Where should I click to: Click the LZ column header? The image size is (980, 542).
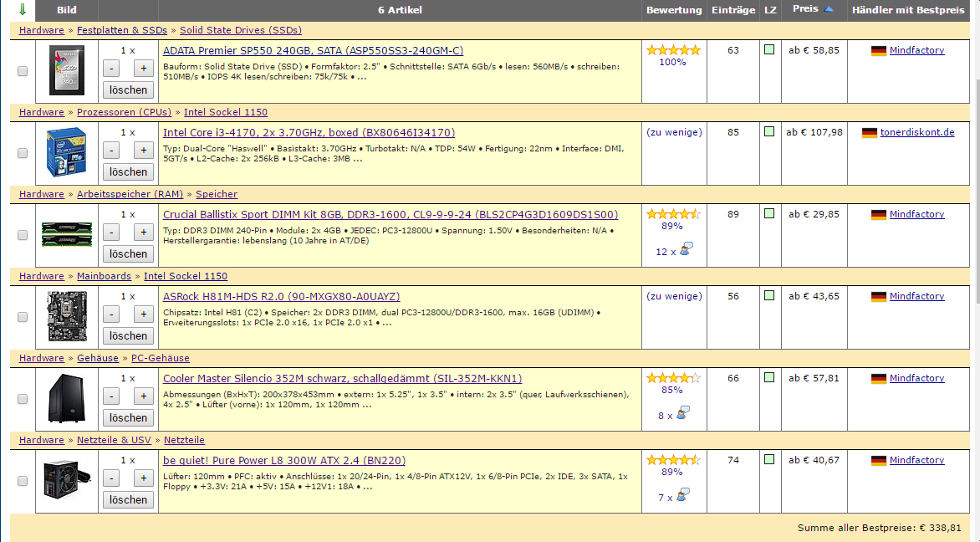pyautogui.click(x=770, y=10)
